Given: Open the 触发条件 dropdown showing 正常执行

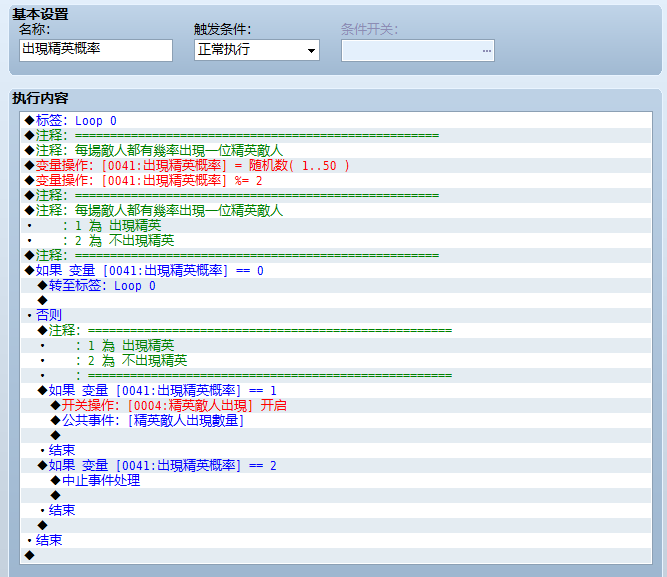Looking at the screenshot, I should (x=257, y=50).
